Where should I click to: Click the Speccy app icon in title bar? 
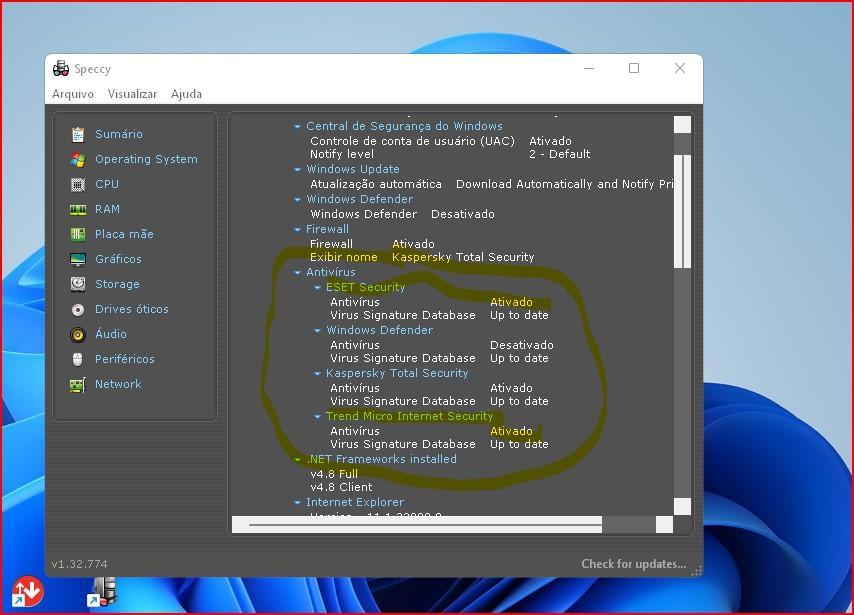pyautogui.click(x=60, y=69)
